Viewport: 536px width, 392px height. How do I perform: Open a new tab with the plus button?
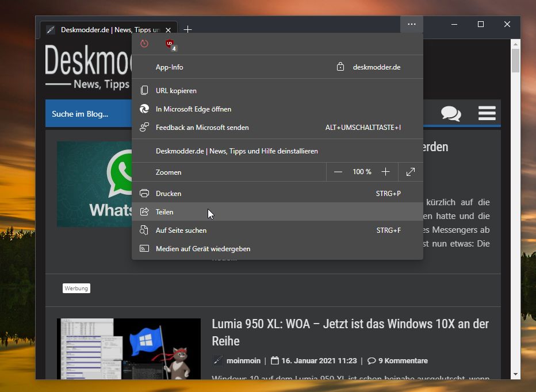[187, 29]
